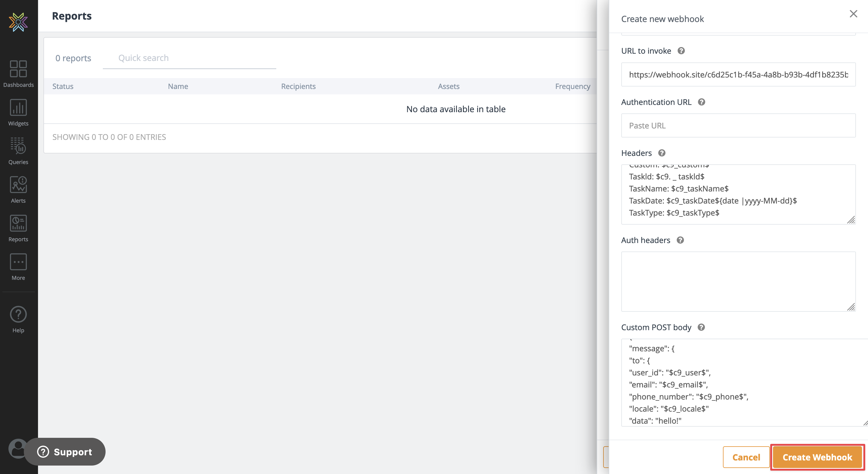
Task: Open the Queries sidebar icon
Action: click(18, 146)
